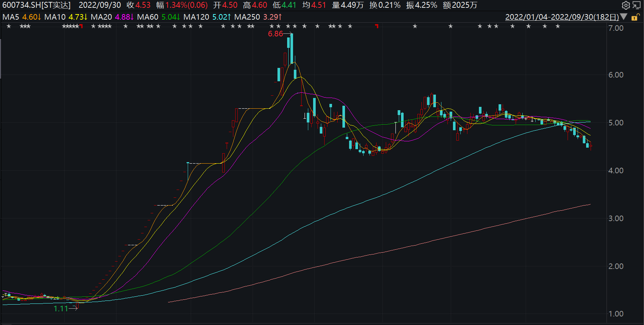Click the 6.86 peak price label
644x325 pixels.
click(x=276, y=34)
